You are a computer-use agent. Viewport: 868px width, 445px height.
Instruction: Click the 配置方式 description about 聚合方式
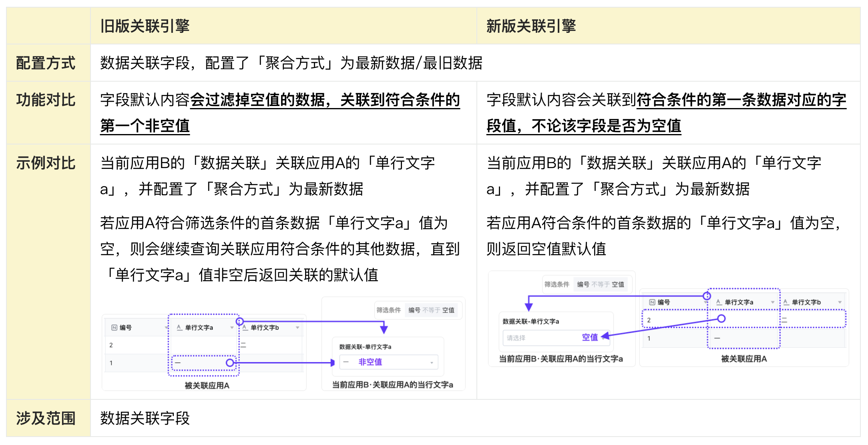click(291, 63)
